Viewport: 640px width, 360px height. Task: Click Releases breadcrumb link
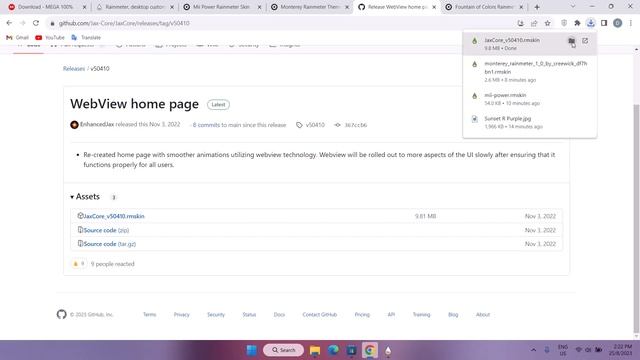pyautogui.click(x=74, y=69)
